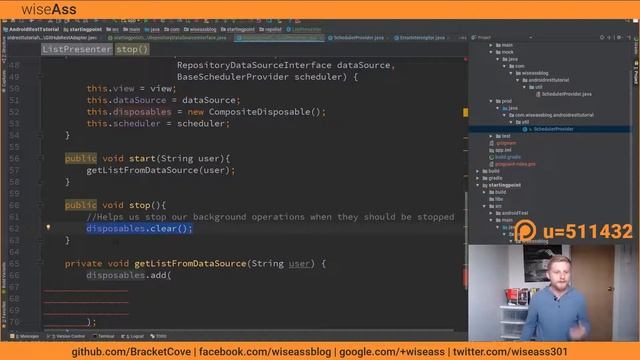
Task: Click the hide icon in Project panel header
Action: point(629,38)
